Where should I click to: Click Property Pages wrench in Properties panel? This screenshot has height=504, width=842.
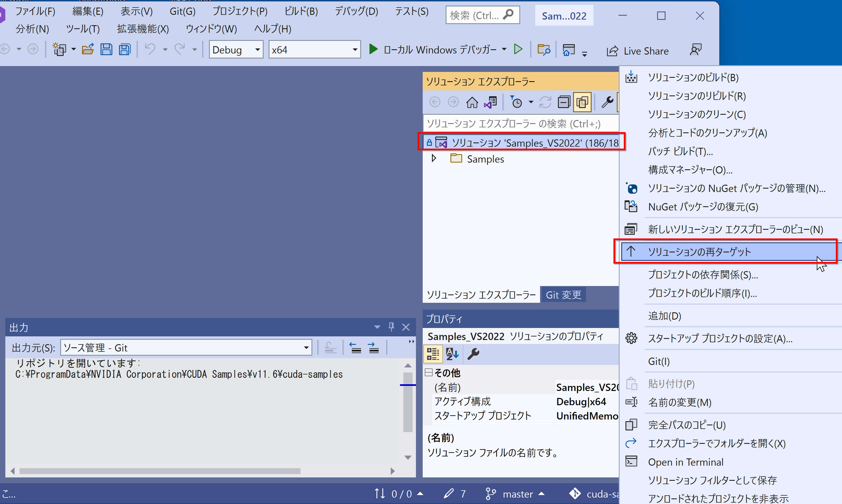point(473,354)
